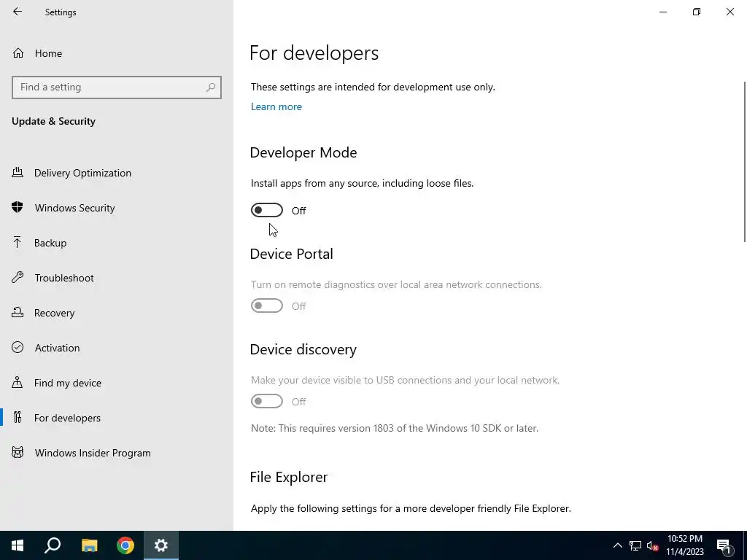The width and height of the screenshot is (747, 560).
Task: Click the Developer Mode heading
Action: pos(303,152)
